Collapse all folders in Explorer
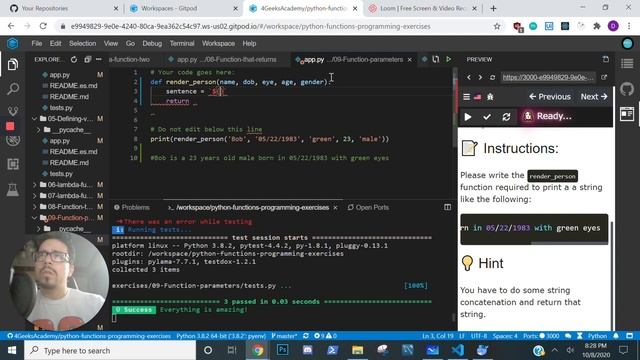 pos(87,60)
